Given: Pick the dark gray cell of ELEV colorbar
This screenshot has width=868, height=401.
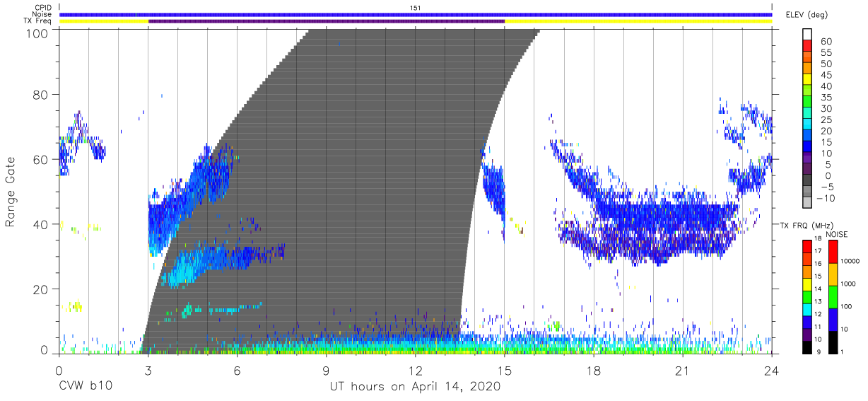Looking at the screenshot, I should (807, 180).
